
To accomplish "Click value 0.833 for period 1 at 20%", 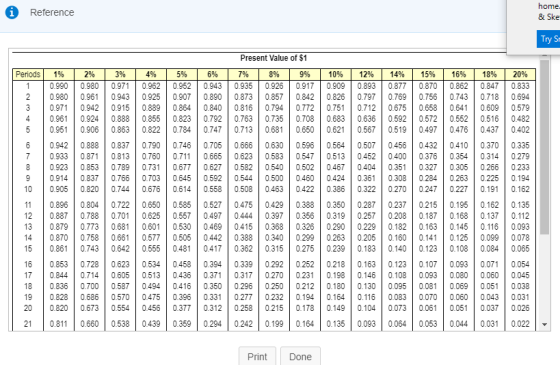I will [x=520, y=86].
